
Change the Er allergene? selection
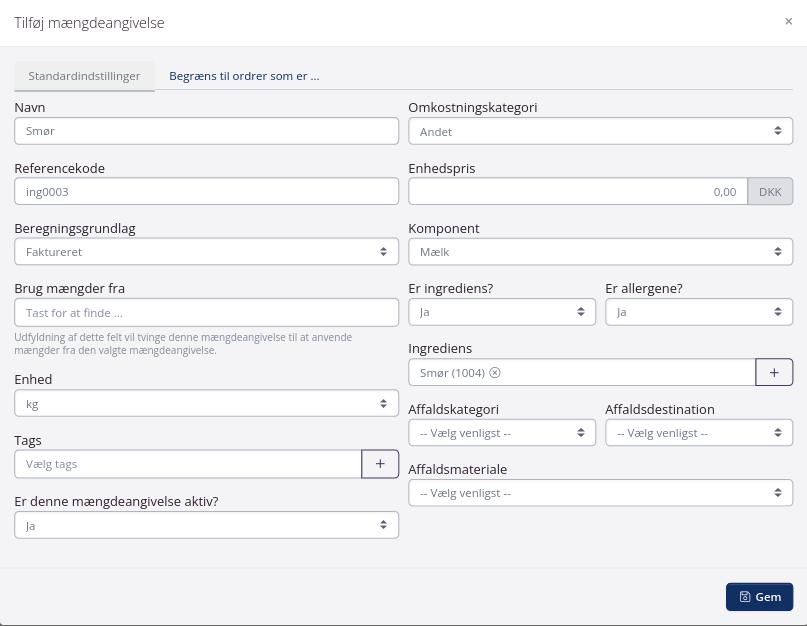(x=698, y=312)
